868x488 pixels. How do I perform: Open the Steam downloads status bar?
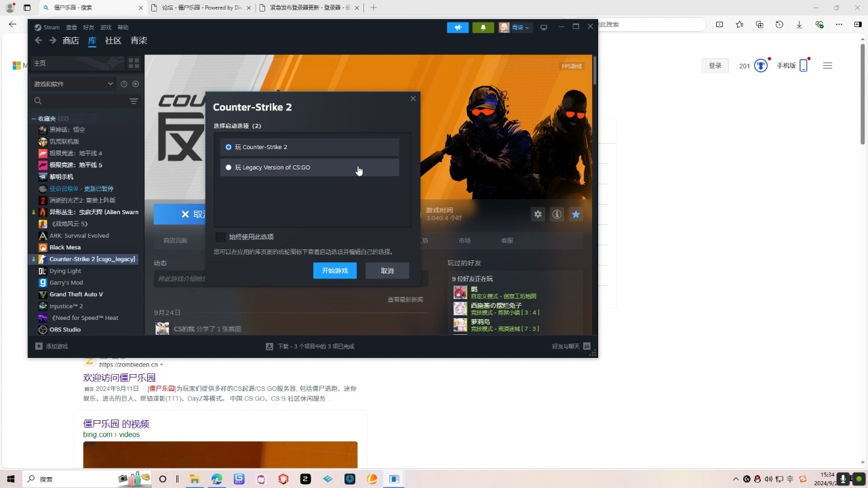[311, 346]
